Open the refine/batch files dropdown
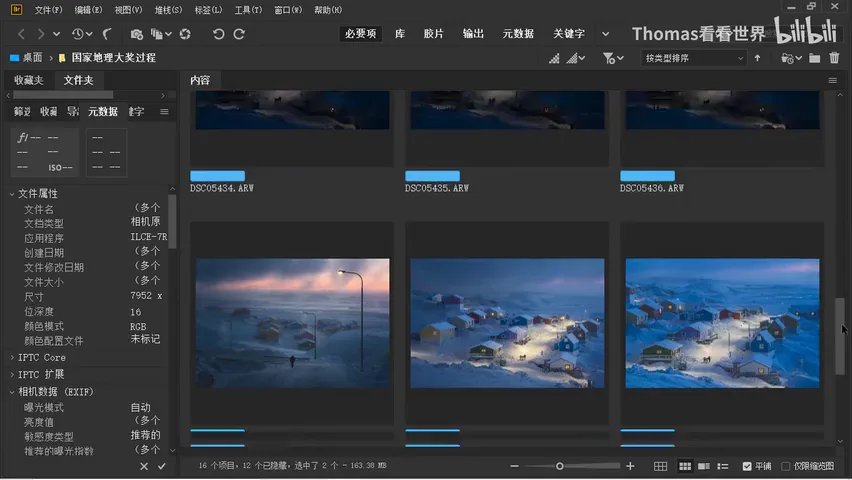Image resolution: width=852 pixels, height=480 pixels. pos(161,34)
